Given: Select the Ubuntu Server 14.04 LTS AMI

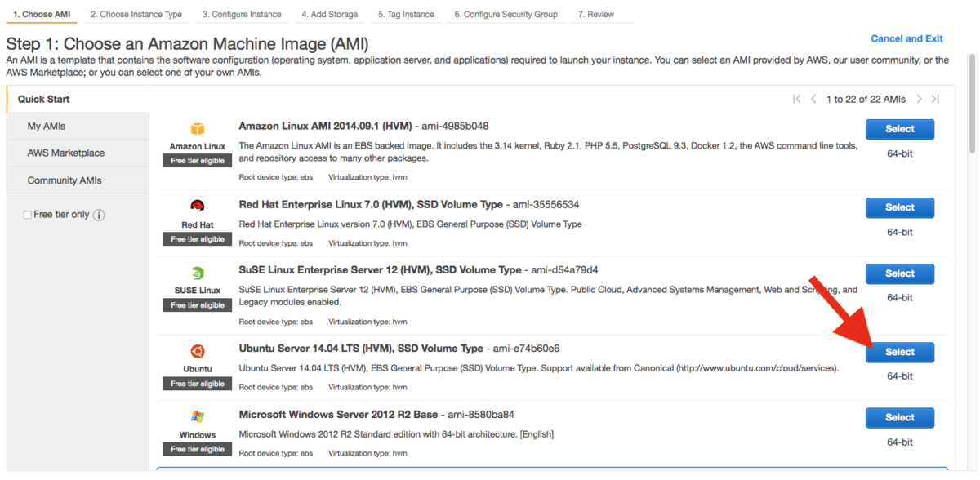Looking at the screenshot, I should [899, 352].
